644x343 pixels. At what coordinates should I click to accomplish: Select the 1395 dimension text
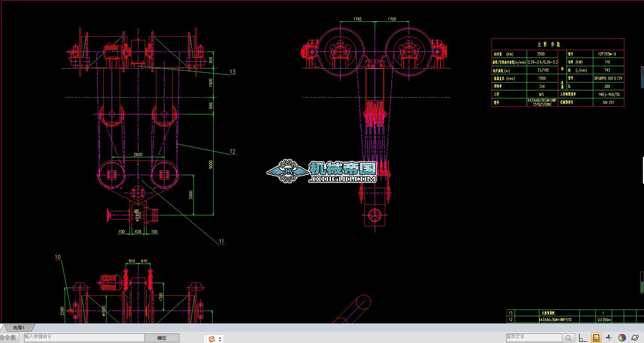[x=161, y=297]
